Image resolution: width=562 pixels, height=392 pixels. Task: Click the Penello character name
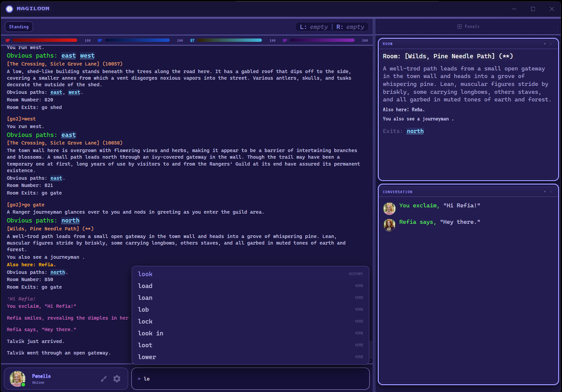click(x=41, y=376)
